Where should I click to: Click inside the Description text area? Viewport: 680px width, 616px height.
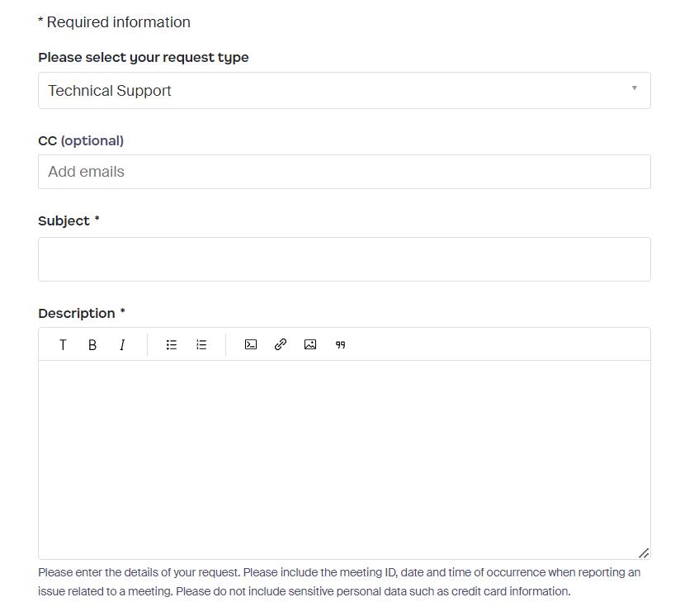[x=343, y=459]
